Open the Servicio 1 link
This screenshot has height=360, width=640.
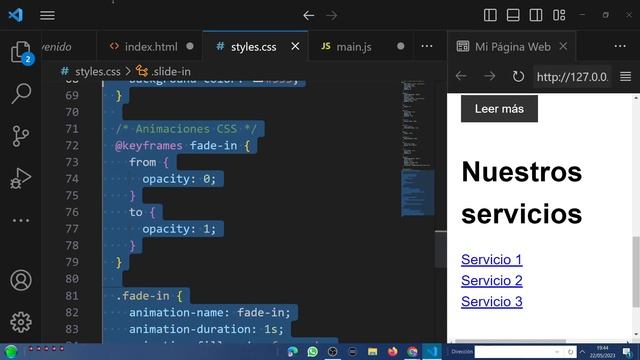coord(491,260)
